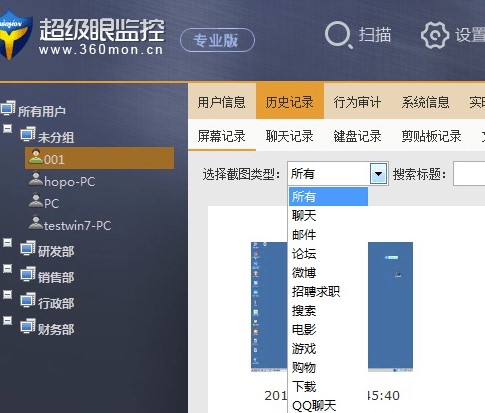
Task: Choose 所有 in the dropdown list
Action: (x=328, y=197)
